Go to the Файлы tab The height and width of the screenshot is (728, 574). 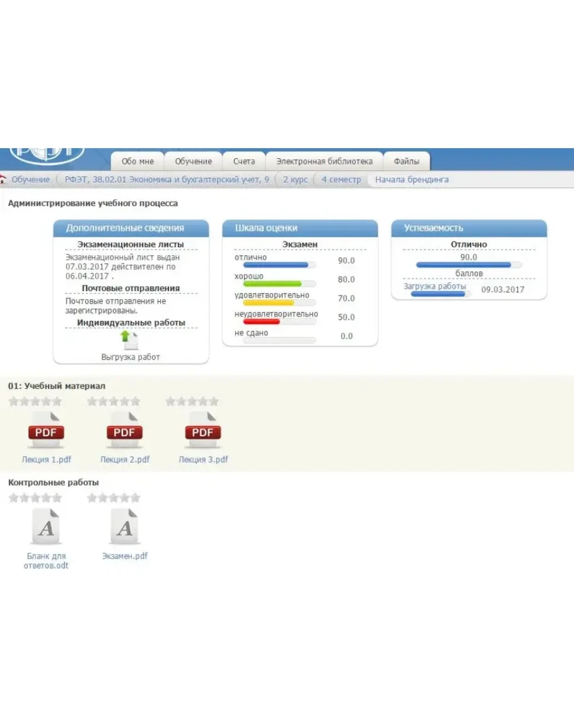(x=406, y=161)
